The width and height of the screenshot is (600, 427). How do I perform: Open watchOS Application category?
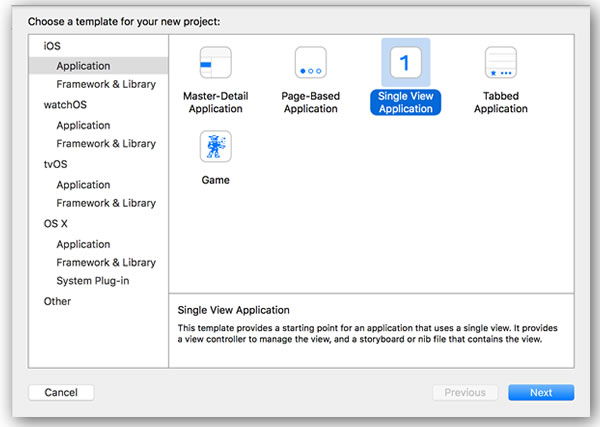(83, 125)
